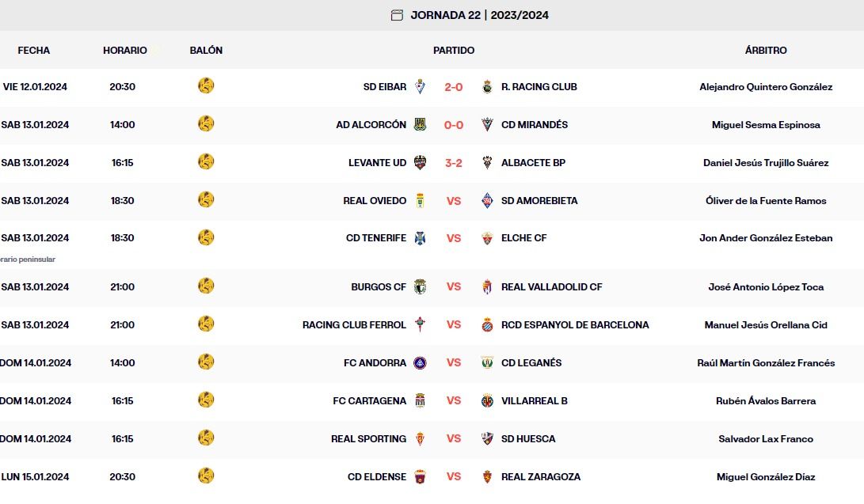864x504 pixels.
Task: Click the RCD Espanyol crest
Action: [487, 325]
